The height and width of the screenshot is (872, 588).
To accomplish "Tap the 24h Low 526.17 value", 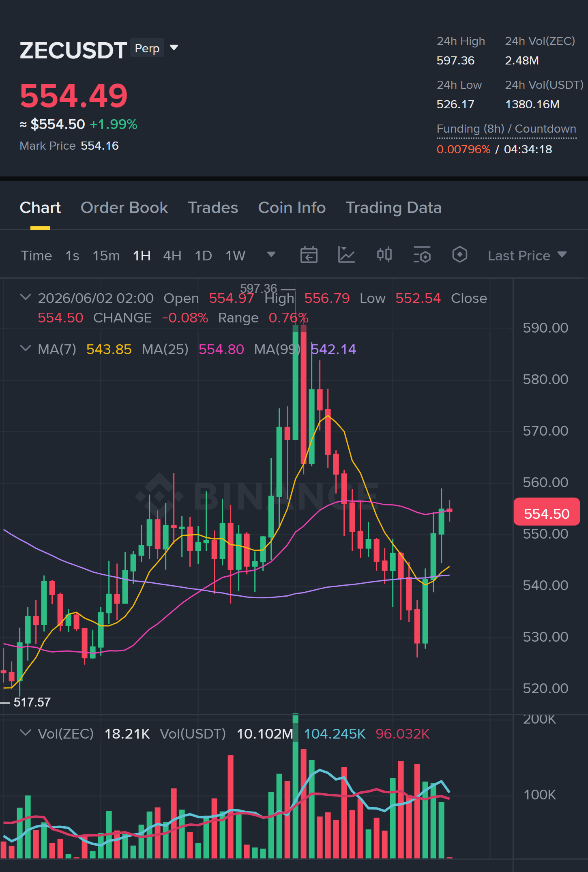I will [x=455, y=104].
